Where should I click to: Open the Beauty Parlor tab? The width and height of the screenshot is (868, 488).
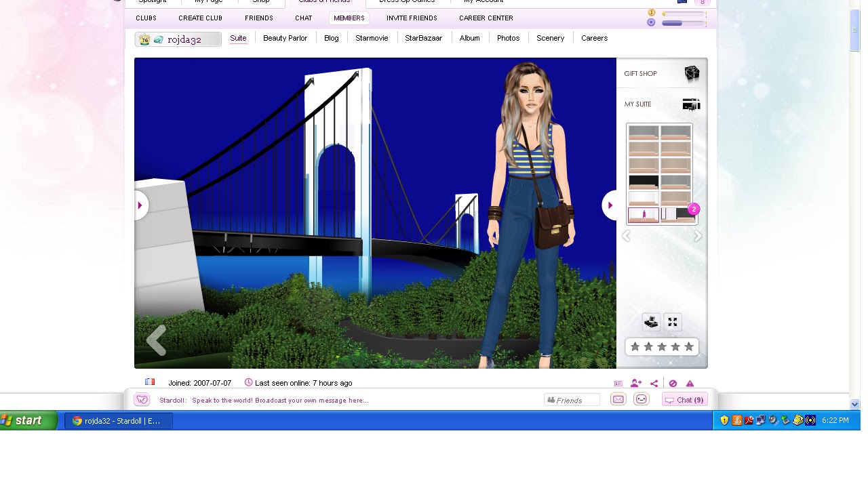tap(285, 38)
